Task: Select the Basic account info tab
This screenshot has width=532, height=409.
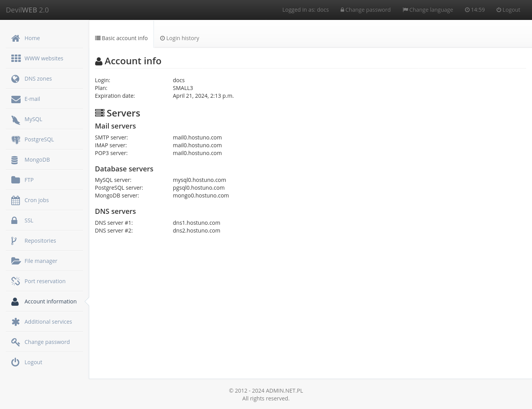Action: (121, 38)
